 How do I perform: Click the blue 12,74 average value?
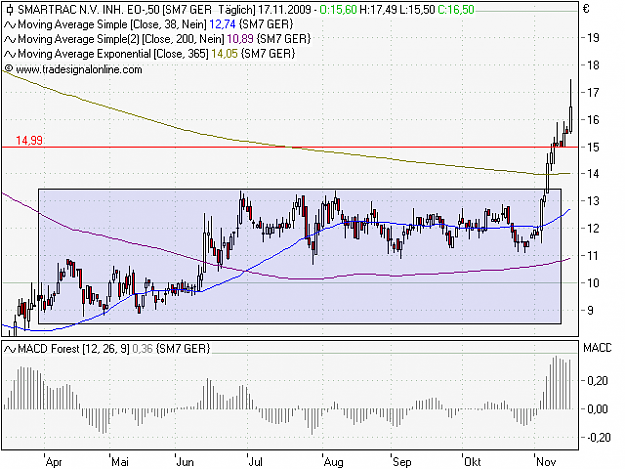(x=222, y=25)
